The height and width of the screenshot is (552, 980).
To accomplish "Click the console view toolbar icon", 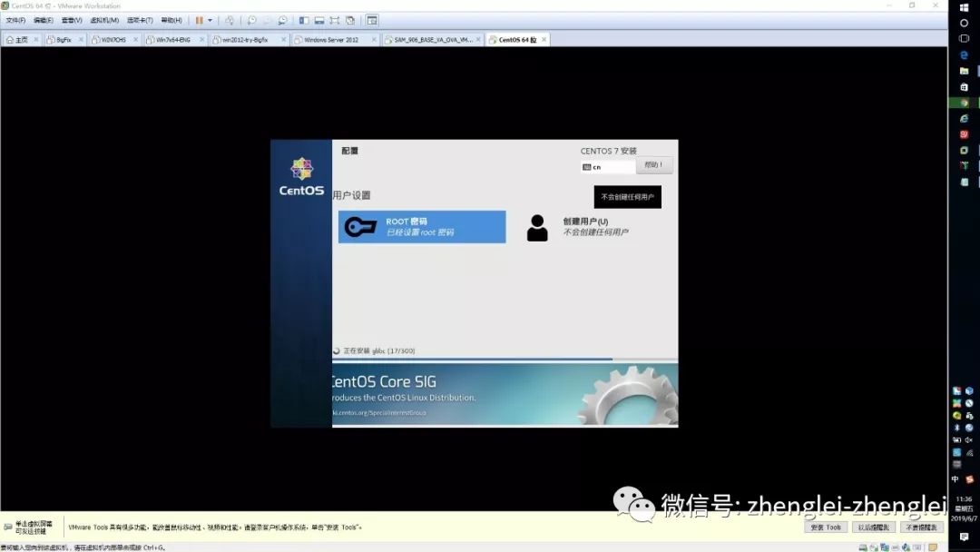I will coord(372,21).
